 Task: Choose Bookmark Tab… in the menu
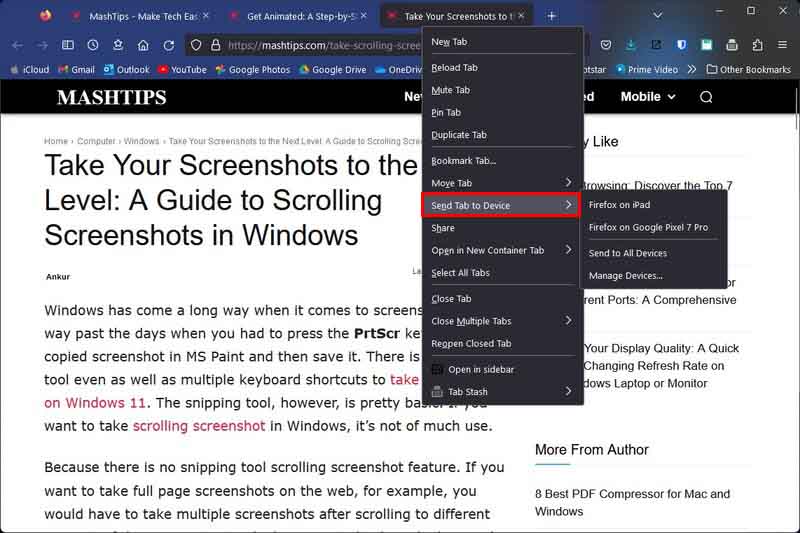[503, 161]
